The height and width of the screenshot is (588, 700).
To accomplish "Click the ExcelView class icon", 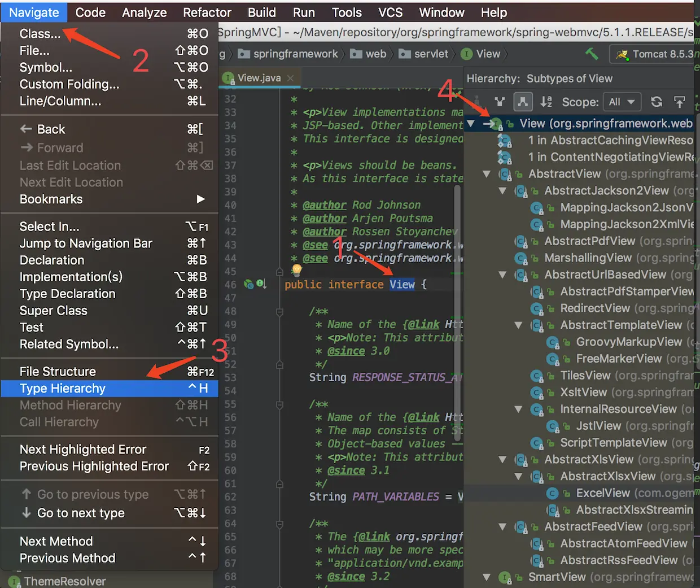I will [x=553, y=493].
